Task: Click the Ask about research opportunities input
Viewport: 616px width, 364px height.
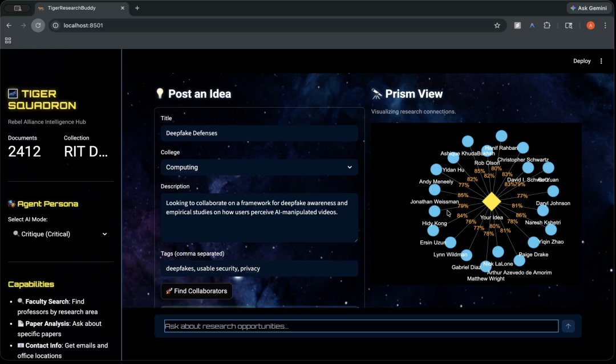Action: [x=361, y=326]
